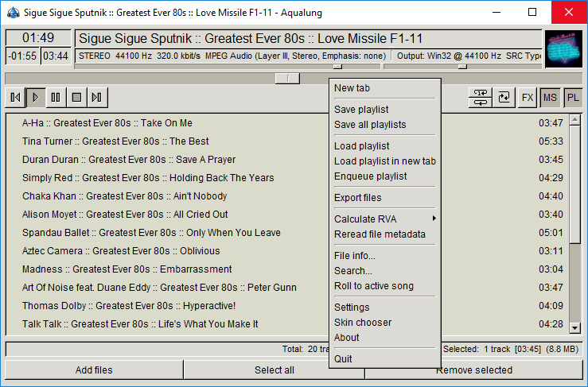The height and width of the screenshot is (387, 588).
Task: Skip to the next track
Action: [97, 98]
